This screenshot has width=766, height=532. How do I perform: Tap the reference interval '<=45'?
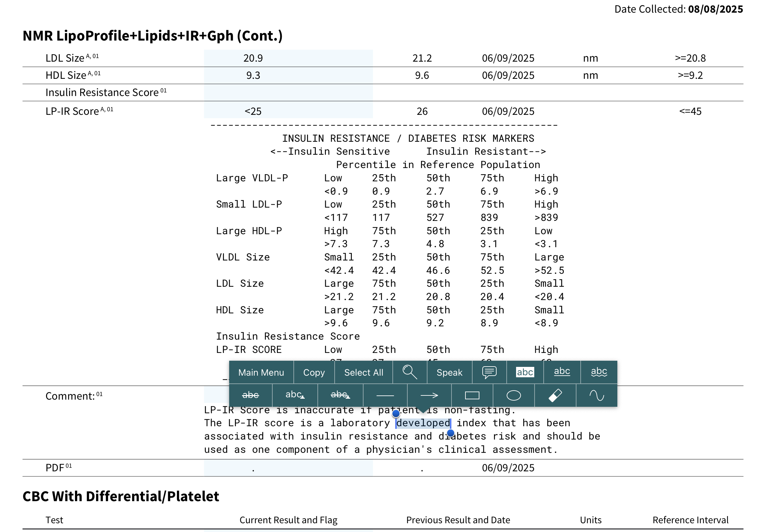pyautogui.click(x=690, y=111)
